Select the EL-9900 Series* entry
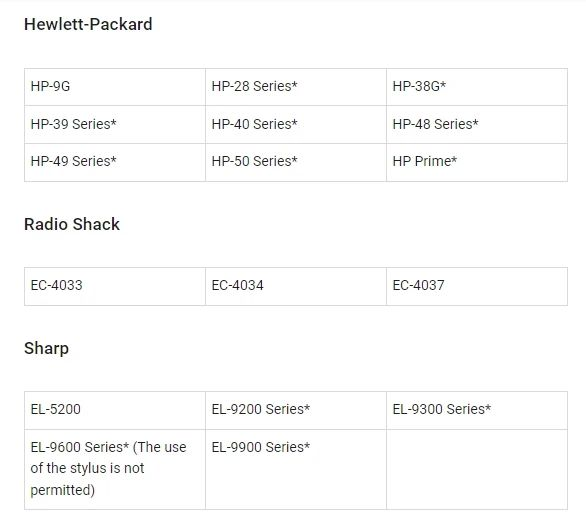Viewport: 586px width, 526px height. [296, 469]
